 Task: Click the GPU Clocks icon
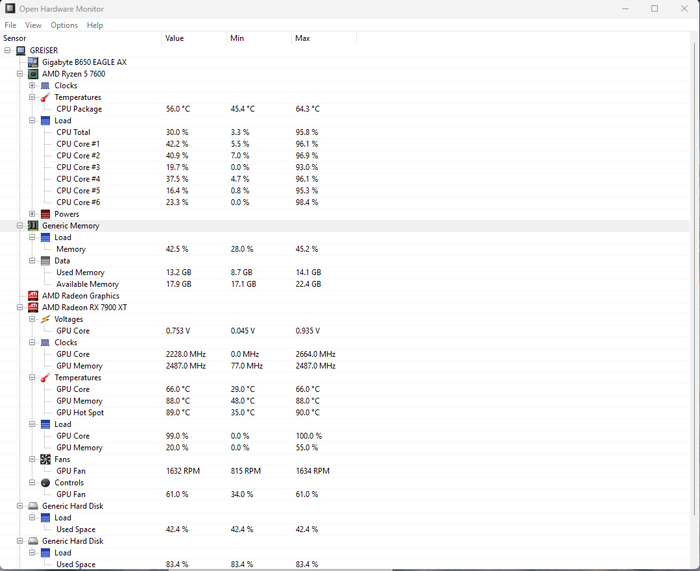tap(45, 342)
